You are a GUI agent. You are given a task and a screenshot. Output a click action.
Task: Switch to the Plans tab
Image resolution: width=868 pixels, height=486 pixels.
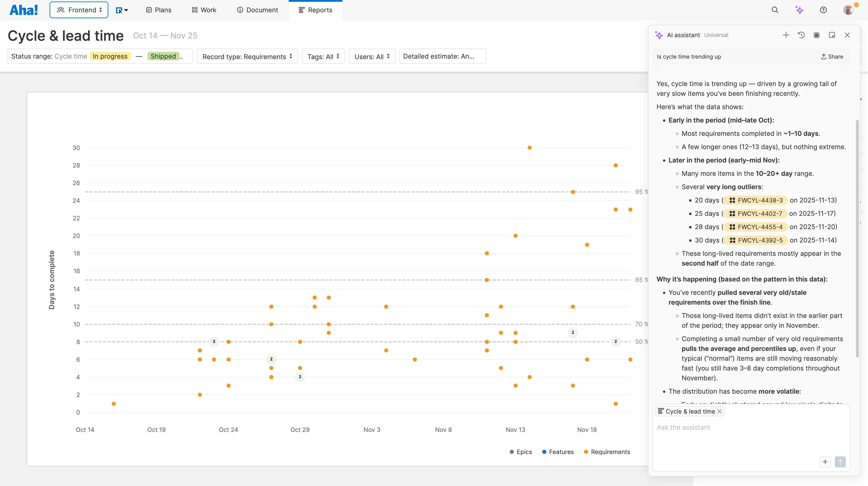(158, 10)
